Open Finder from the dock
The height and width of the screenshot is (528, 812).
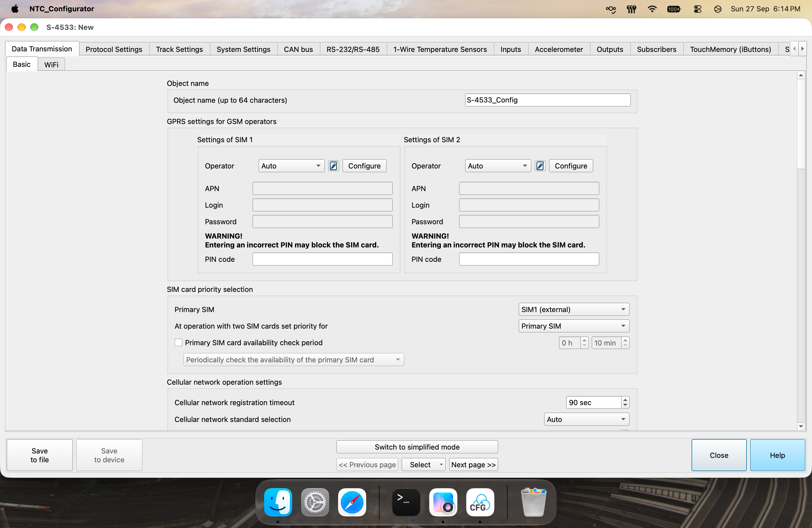(x=278, y=502)
